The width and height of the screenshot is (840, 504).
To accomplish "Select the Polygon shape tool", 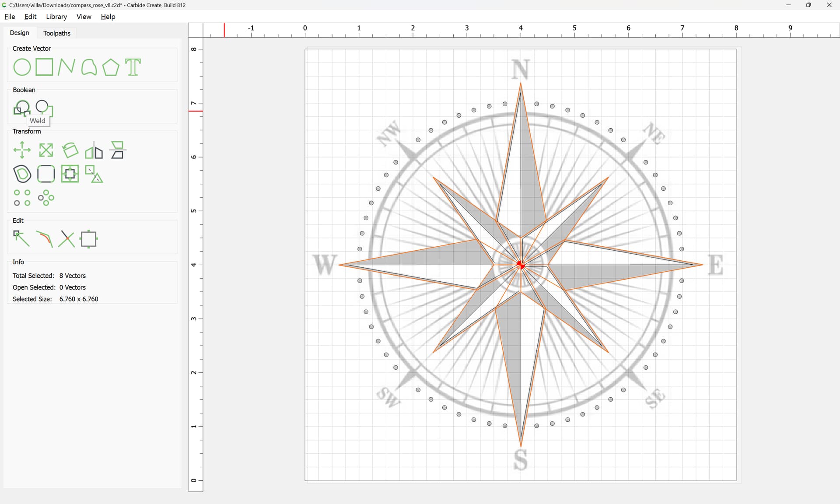I will 111,67.
